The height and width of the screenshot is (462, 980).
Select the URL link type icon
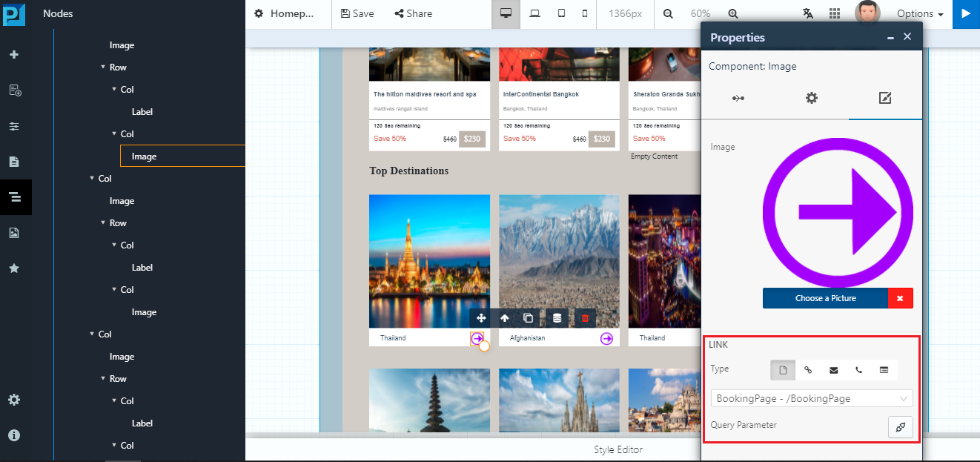809,369
